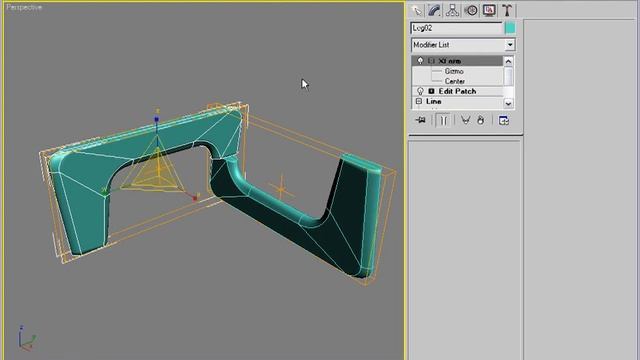Viewport: 640px width, 360px height.
Task: Toggle the XForm modifier light bulb
Action: [420, 61]
